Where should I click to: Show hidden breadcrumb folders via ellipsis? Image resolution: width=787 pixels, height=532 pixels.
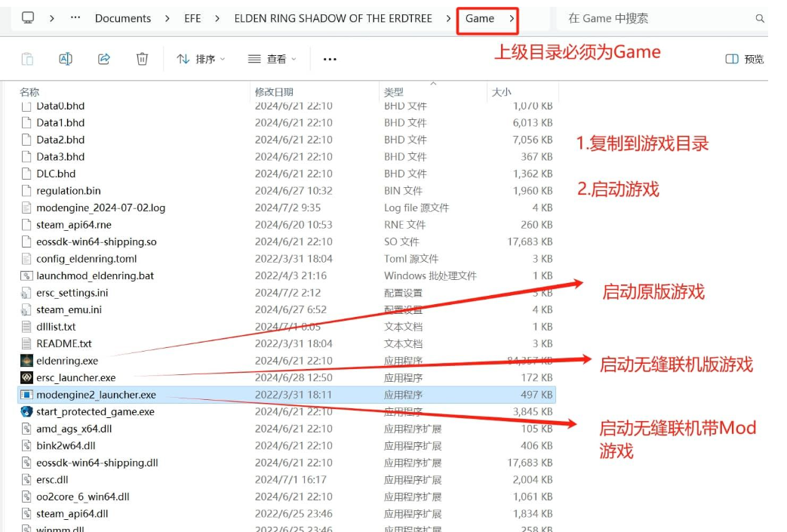pyautogui.click(x=75, y=17)
